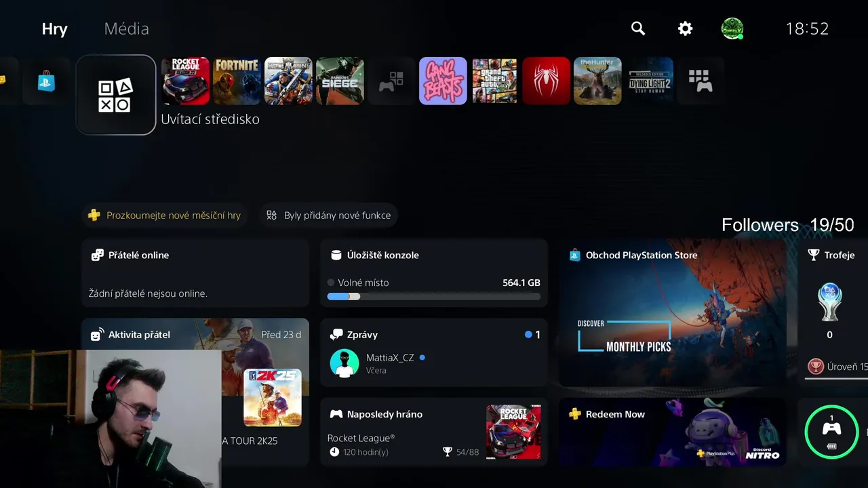Open the dark controller game-collection tile

[391, 81]
